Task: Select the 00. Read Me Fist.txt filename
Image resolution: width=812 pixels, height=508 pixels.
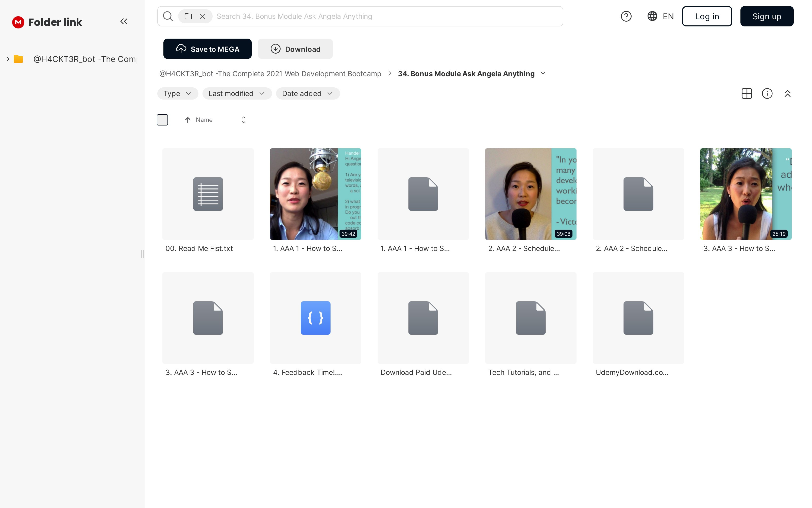Action: (x=199, y=249)
